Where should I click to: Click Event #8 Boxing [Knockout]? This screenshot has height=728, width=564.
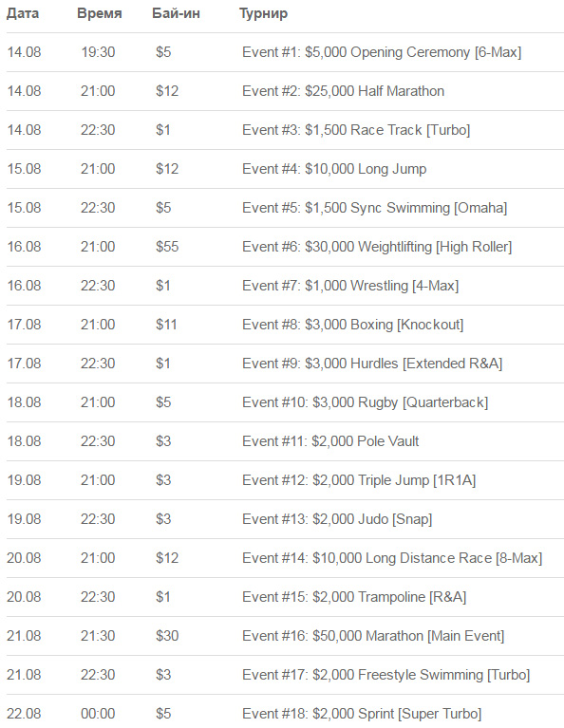(352, 325)
